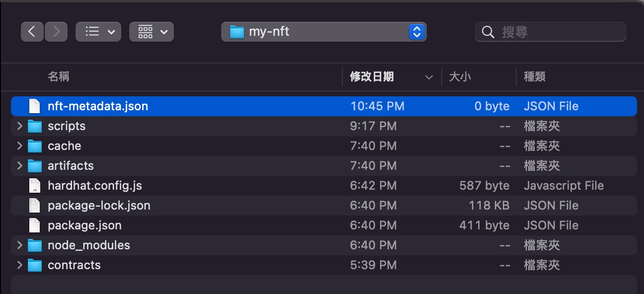
Task: Click the contracts folder icon
Action: point(34,265)
